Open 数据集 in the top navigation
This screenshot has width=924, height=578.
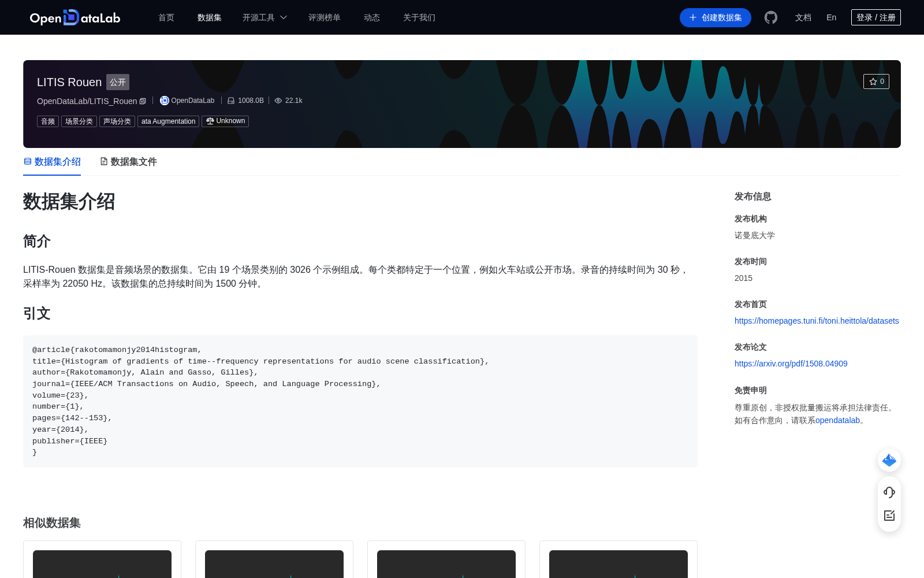pos(210,17)
